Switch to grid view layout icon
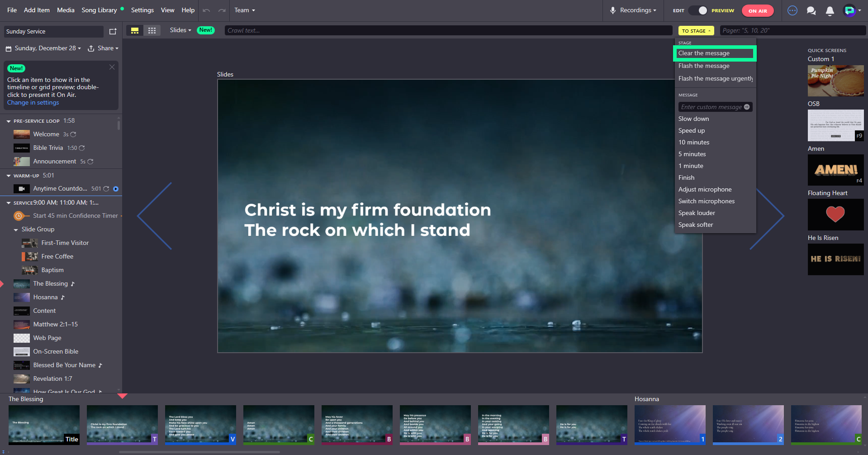Viewport: 868px width, 455px height. point(152,30)
